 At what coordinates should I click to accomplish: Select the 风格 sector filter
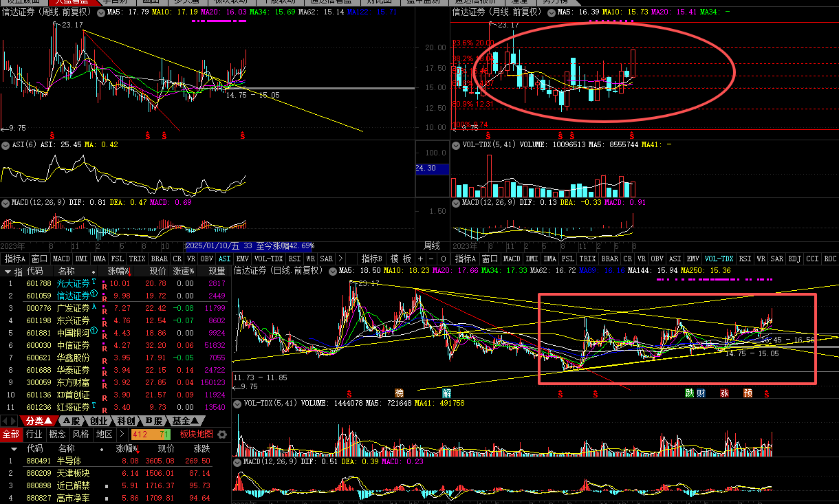click(80, 435)
